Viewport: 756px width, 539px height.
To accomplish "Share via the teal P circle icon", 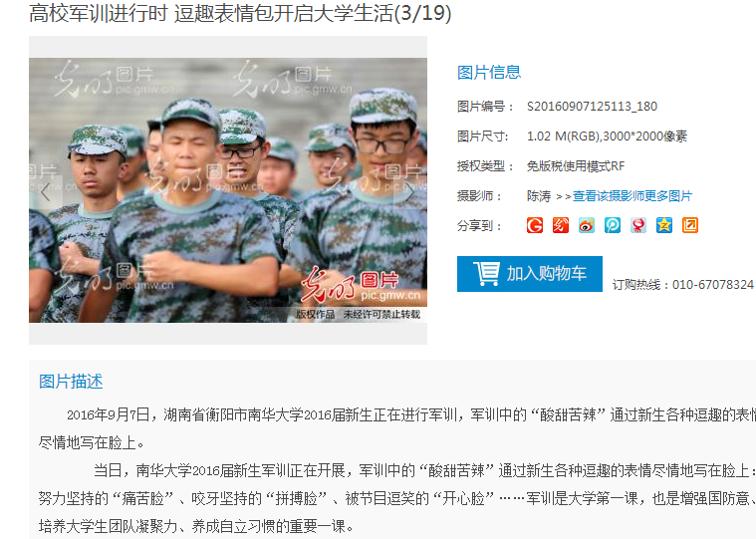I will 613,225.
